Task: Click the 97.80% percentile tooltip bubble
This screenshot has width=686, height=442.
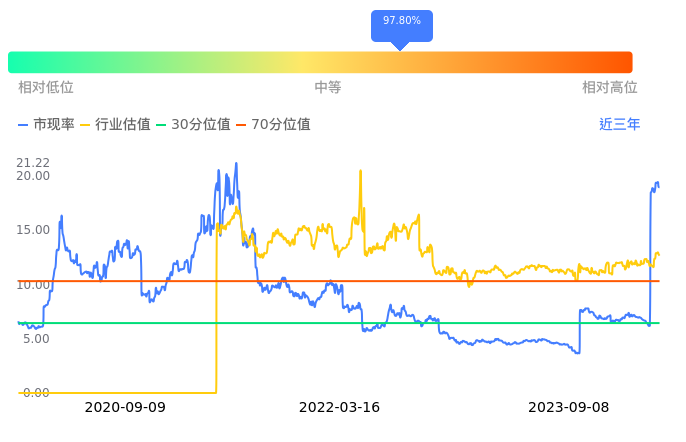Action: [x=401, y=21]
